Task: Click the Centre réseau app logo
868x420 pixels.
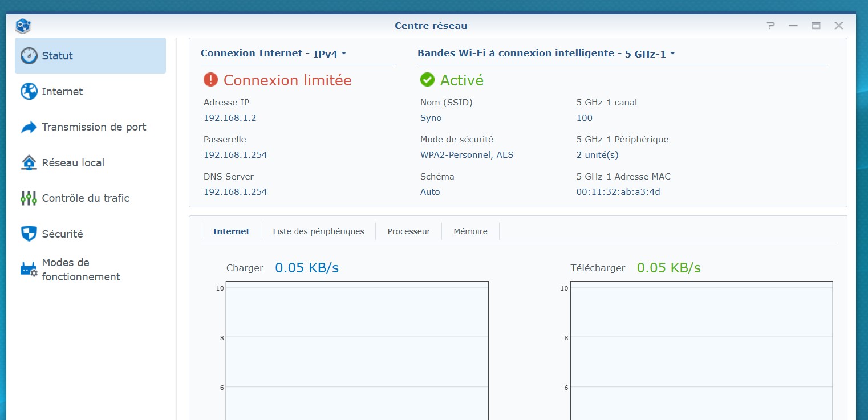Action: click(23, 26)
